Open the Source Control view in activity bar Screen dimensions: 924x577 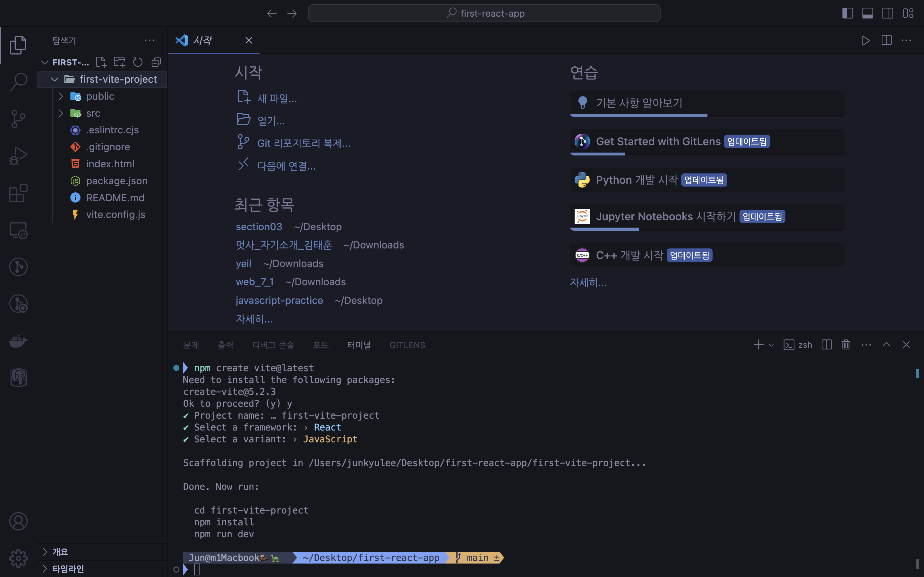18,119
